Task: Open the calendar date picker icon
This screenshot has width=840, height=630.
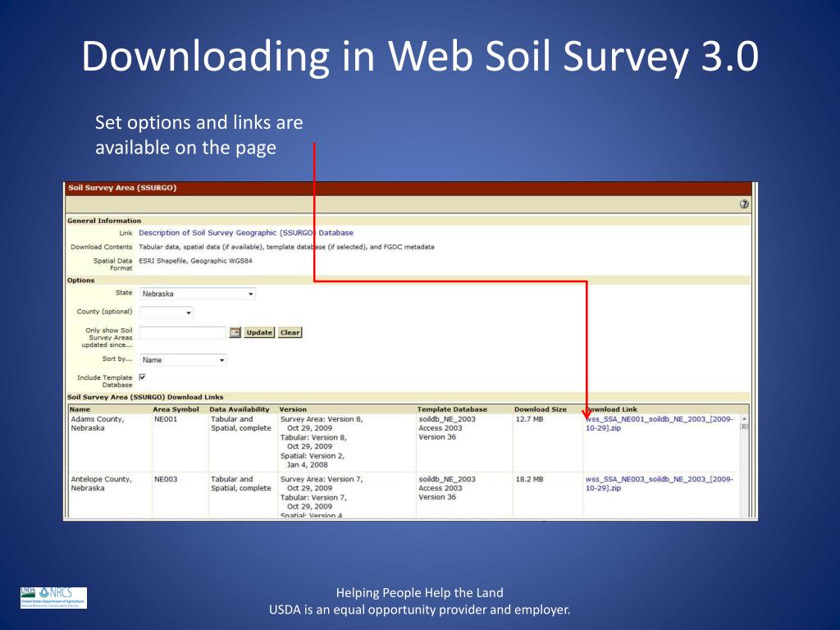Action: tap(235, 332)
